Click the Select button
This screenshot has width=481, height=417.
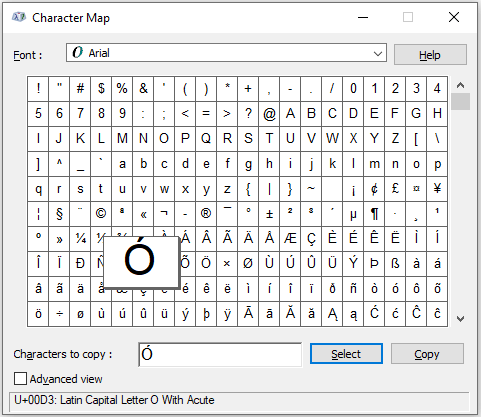click(346, 354)
